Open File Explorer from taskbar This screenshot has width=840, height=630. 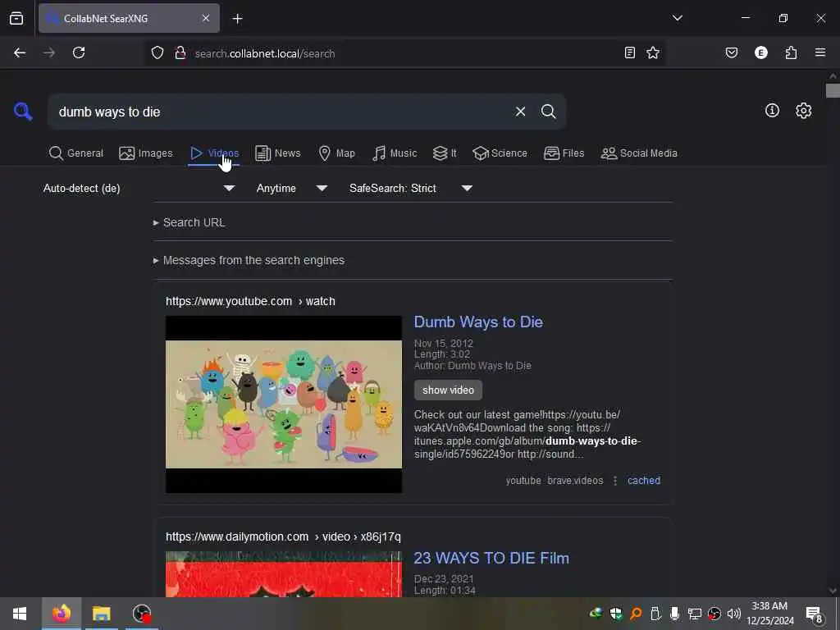[x=101, y=614]
